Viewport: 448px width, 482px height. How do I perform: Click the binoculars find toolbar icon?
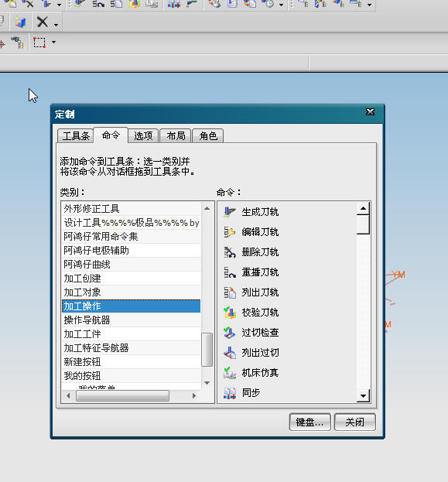(x=17, y=43)
